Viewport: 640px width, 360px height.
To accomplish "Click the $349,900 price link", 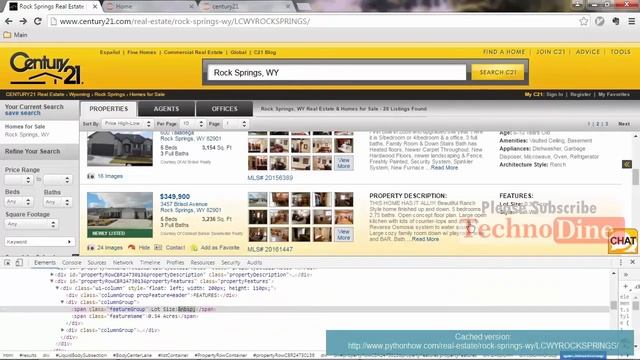I will coord(175,196).
